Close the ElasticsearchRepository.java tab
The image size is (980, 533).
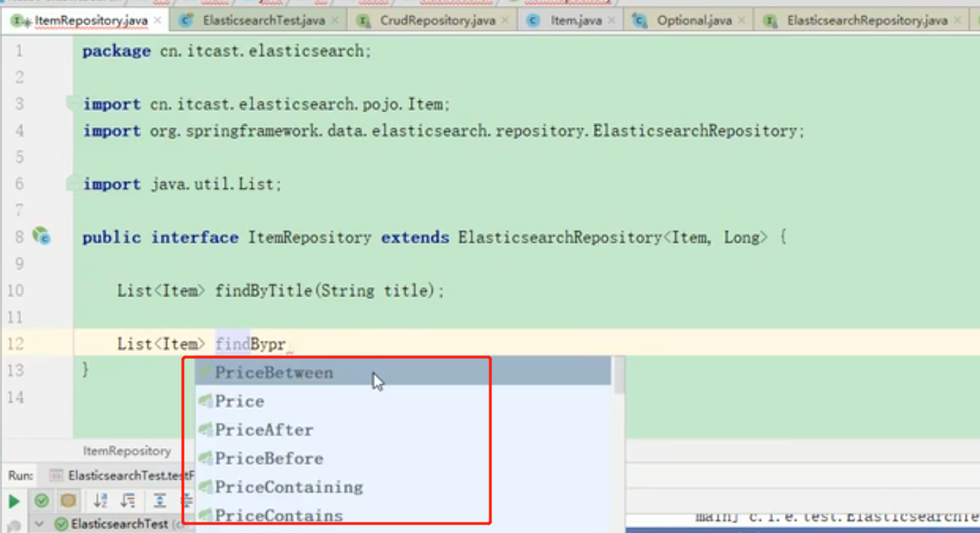958,20
